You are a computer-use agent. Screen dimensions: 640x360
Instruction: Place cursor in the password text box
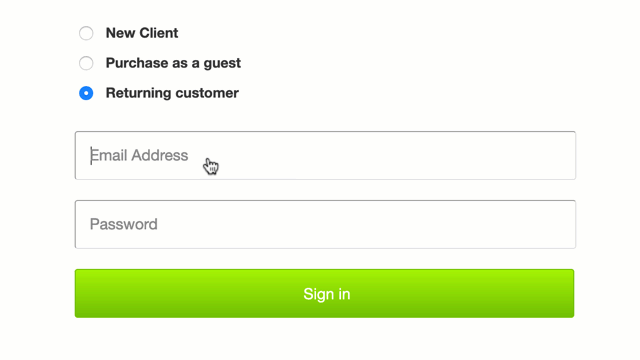click(x=325, y=224)
